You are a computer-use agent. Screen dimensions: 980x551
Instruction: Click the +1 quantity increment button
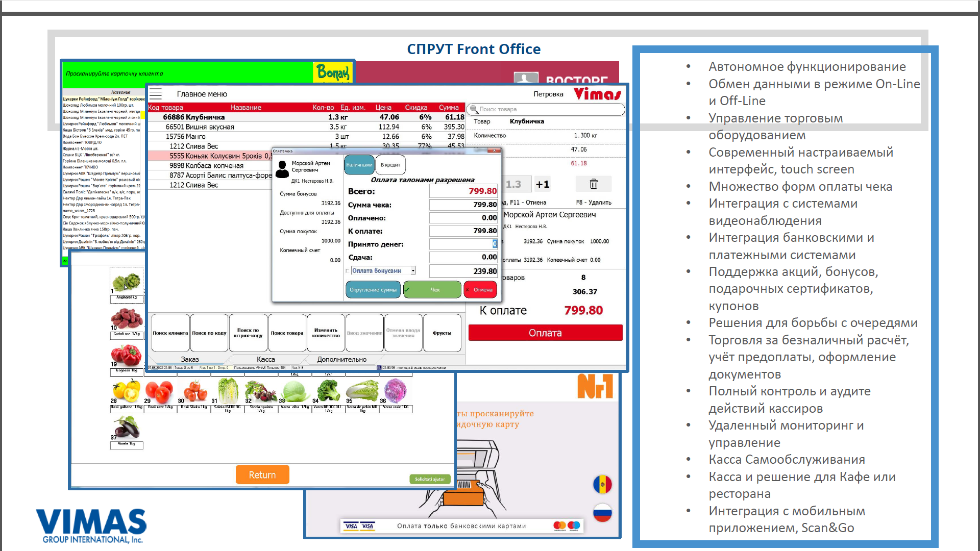pyautogui.click(x=543, y=184)
